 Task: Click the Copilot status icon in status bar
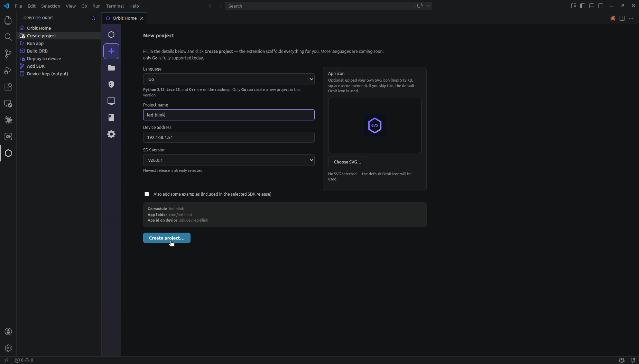pos(622,360)
